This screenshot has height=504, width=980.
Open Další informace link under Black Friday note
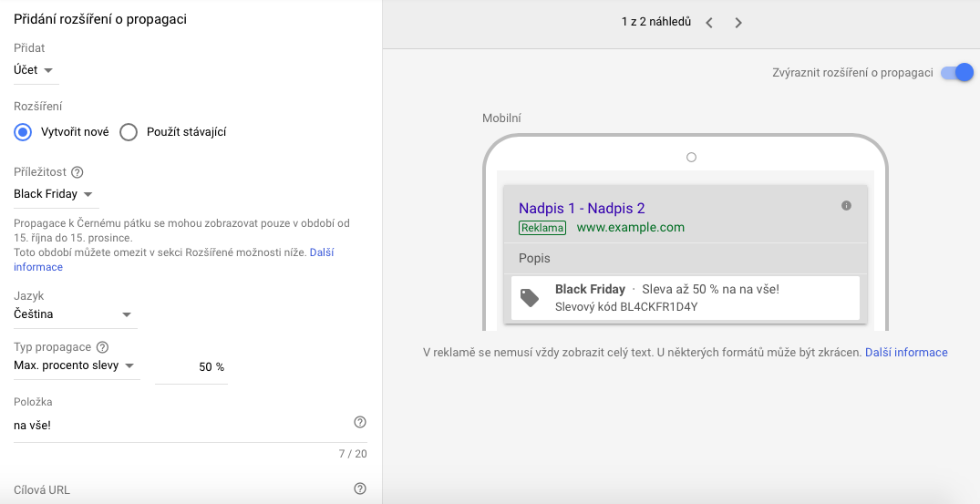[x=174, y=260]
